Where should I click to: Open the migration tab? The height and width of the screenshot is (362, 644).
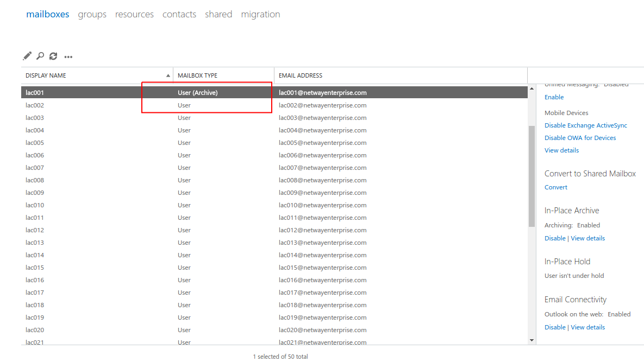(x=260, y=14)
